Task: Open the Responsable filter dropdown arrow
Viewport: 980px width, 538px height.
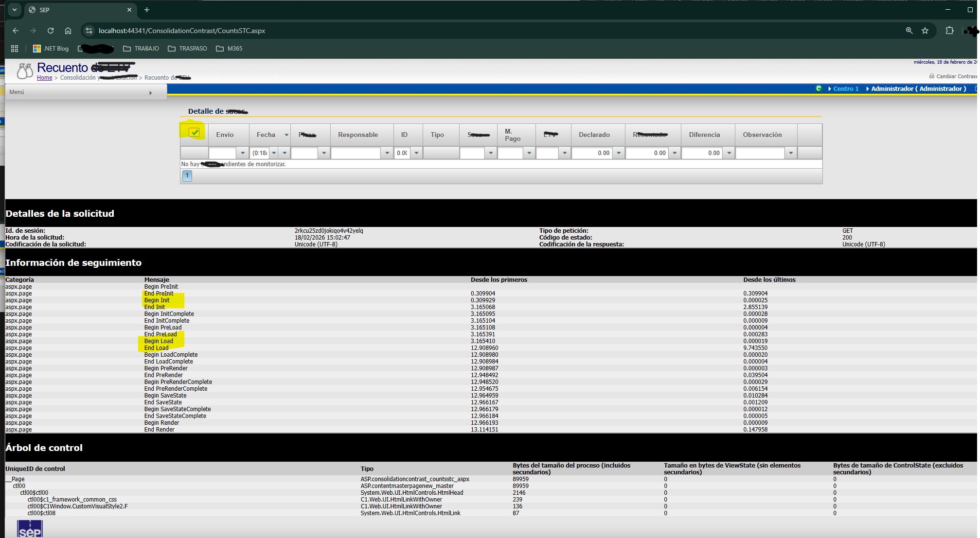Action: pos(387,153)
